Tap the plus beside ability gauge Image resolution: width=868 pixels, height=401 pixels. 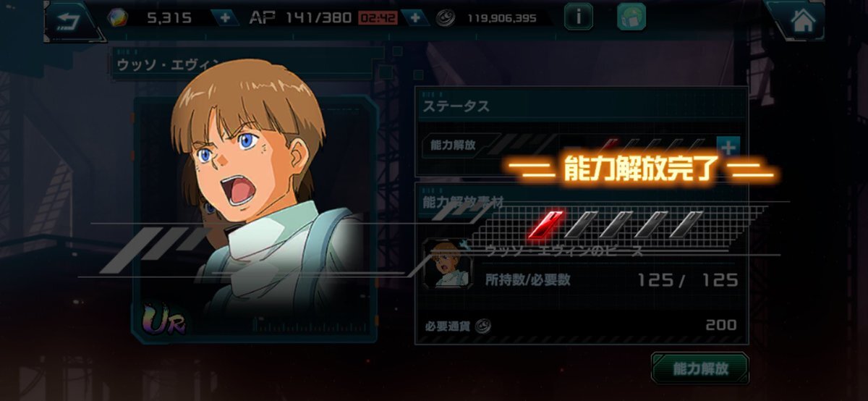tap(728, 148)
